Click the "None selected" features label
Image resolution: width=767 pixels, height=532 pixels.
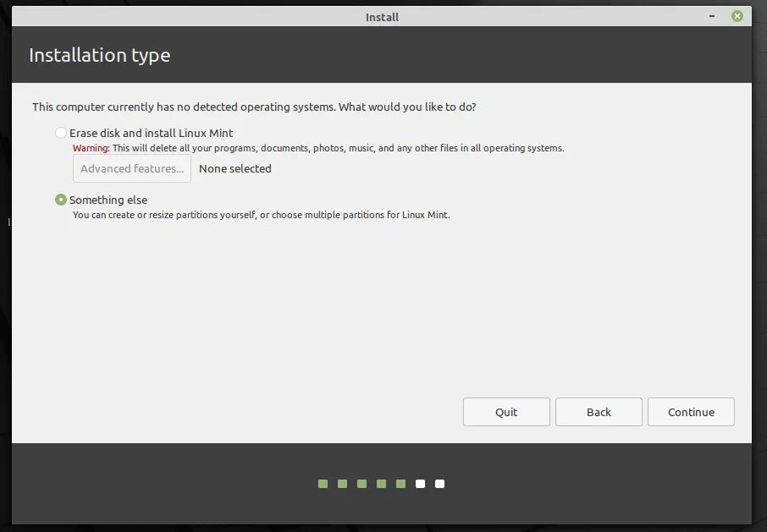pyautogui.click(x=235, y=168)
